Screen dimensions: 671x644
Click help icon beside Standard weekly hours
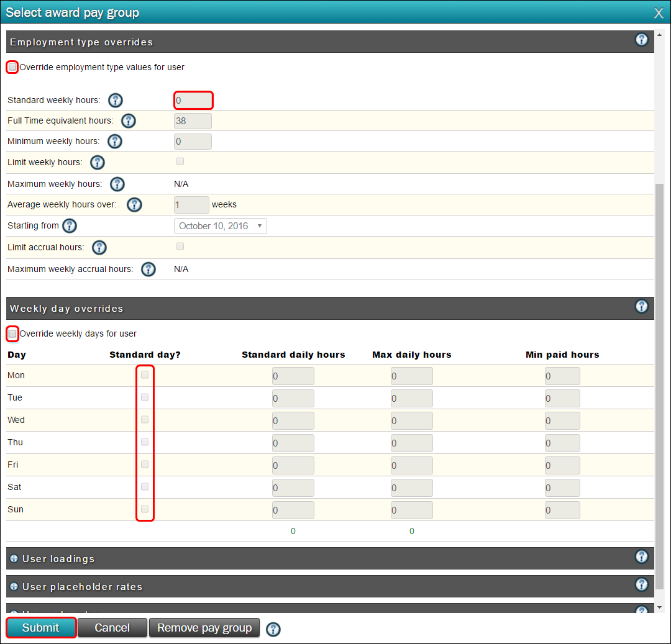tap(115, 100)
